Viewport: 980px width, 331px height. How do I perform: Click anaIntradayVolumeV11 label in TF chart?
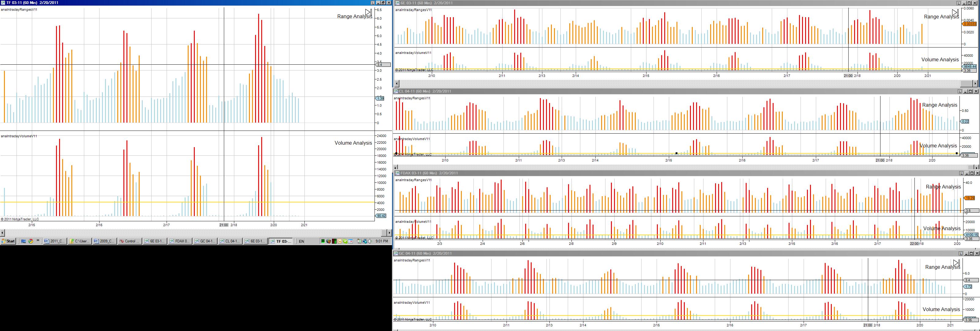pyautogui.click(x=19, y=136)
